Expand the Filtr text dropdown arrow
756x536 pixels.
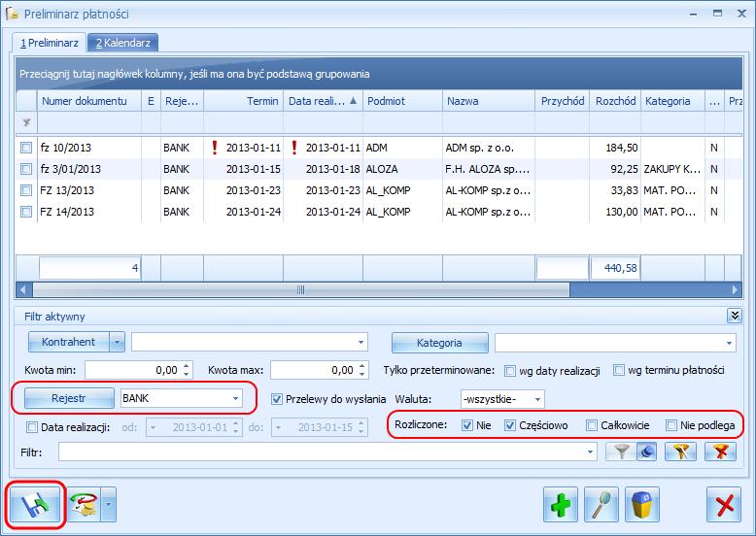(x=590, y=452)
